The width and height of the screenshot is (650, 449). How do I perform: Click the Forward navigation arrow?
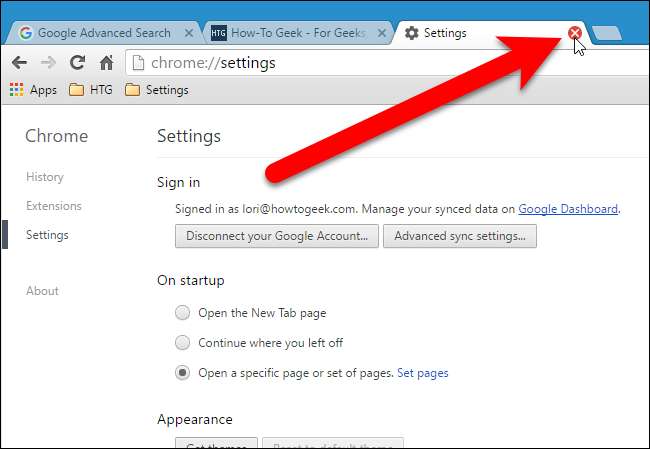48,63
